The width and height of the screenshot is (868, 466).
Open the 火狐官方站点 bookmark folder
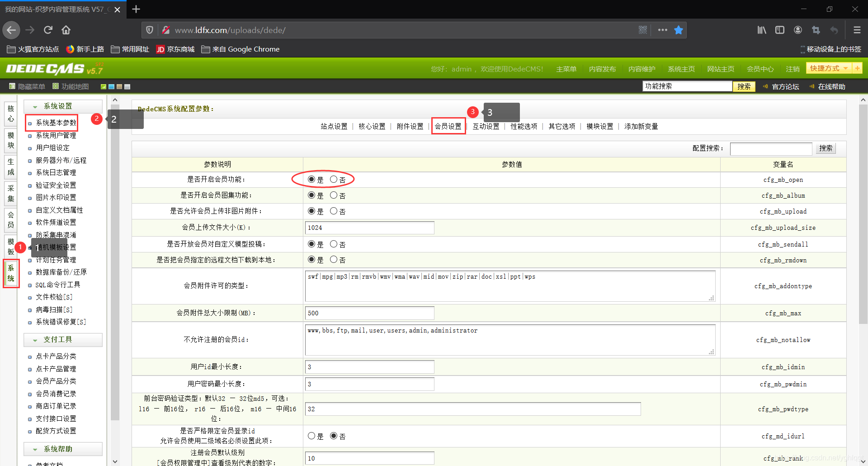coord(33,49)
